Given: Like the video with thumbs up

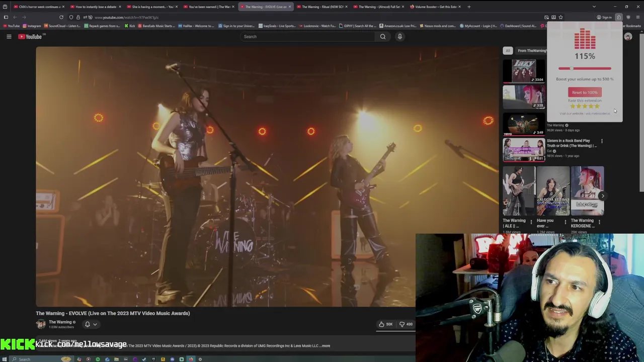Looking at the screenshot, I should [385, 324].
